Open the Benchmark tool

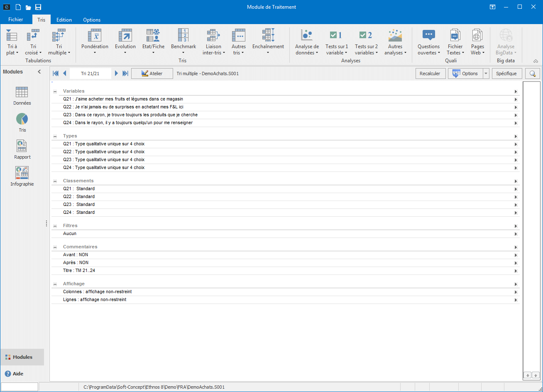pos(183,36)
